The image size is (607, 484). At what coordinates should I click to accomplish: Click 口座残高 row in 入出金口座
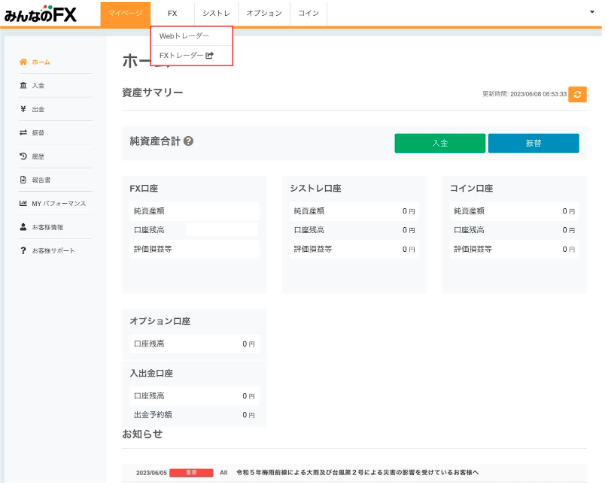[x=194, y=396]
